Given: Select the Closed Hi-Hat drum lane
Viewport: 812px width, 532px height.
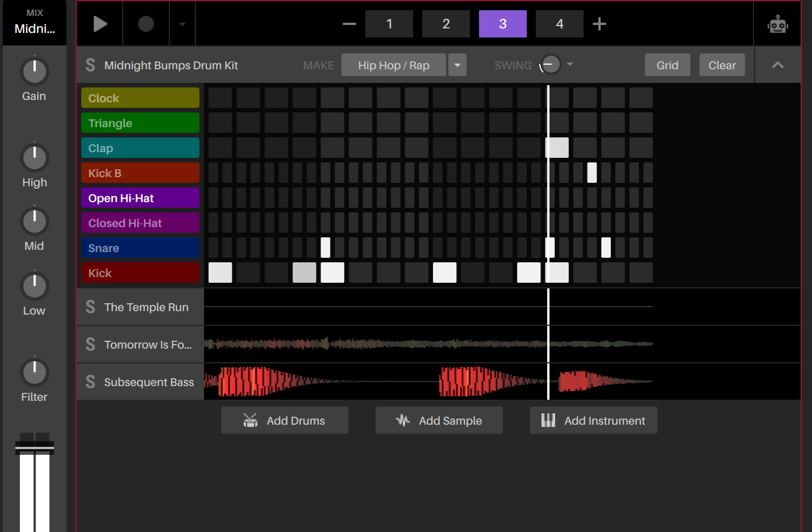Looking at the screenshot, I should pyautogui.click(x=140, y=223).
